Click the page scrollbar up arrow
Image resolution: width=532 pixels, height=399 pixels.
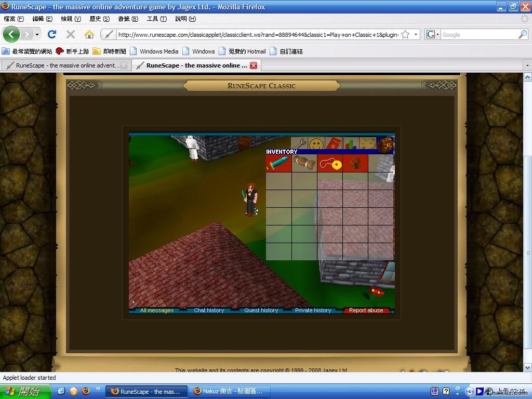point(528,77)
